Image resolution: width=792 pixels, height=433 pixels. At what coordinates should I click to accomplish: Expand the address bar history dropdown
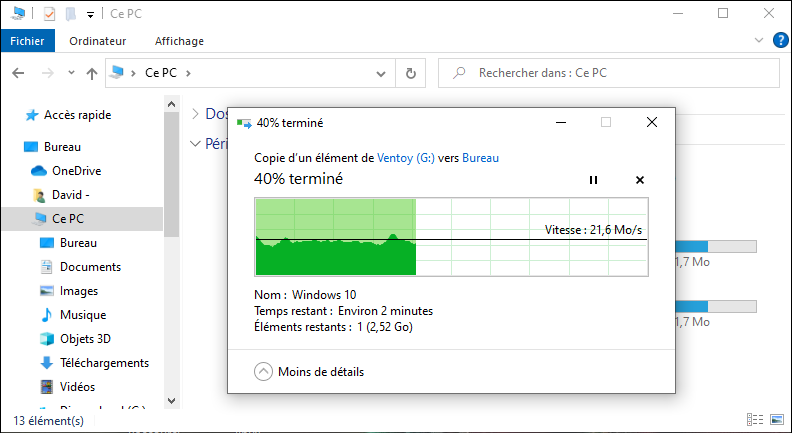tap(380, 73)
